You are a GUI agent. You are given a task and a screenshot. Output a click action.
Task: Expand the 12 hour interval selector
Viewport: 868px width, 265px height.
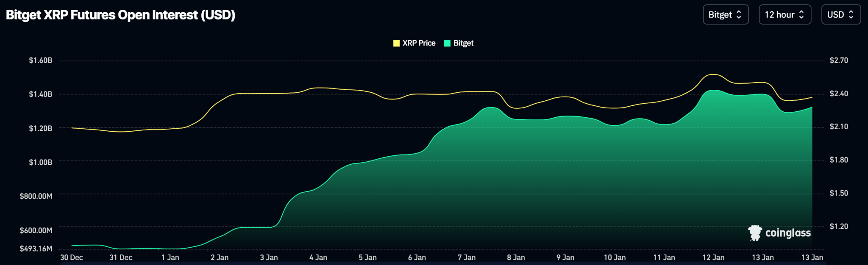click(785, 15)
